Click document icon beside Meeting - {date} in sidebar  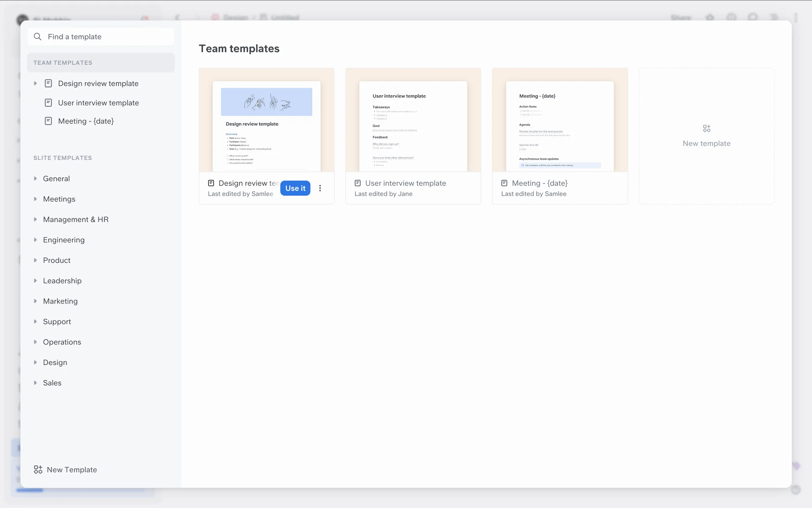point(49,121)
